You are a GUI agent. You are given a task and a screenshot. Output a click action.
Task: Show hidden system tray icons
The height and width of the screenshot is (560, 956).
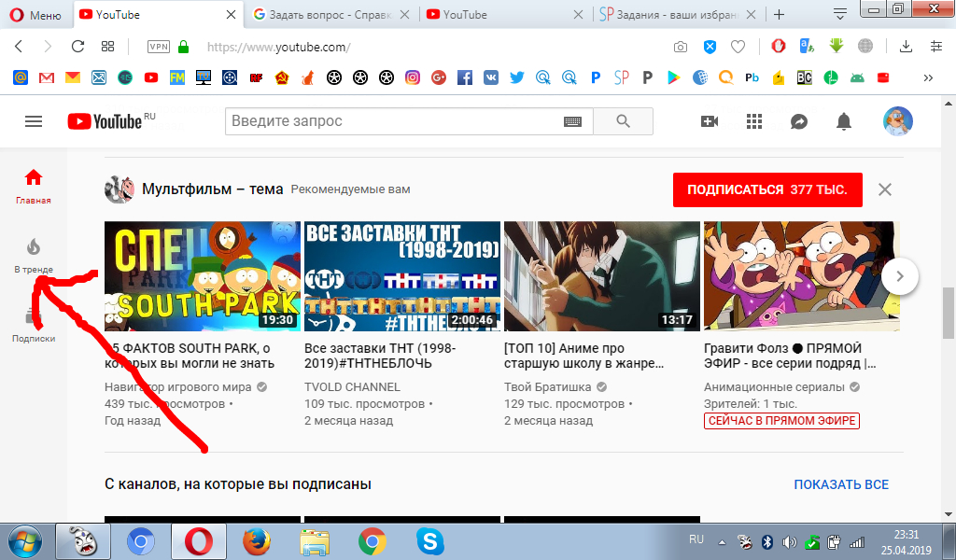[x=722, y=541]
